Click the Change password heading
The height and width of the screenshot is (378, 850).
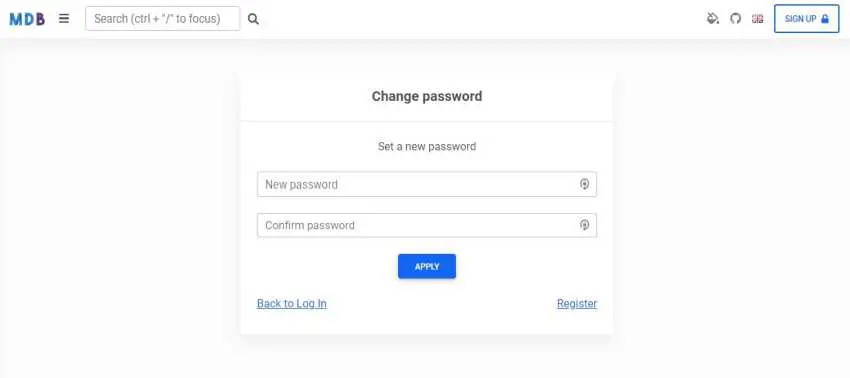427,97
